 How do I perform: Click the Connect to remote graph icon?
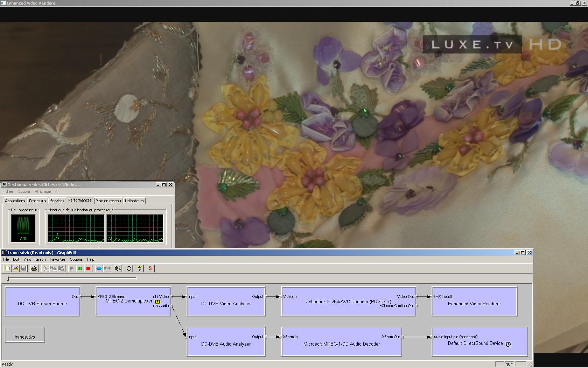pos(118,268)
